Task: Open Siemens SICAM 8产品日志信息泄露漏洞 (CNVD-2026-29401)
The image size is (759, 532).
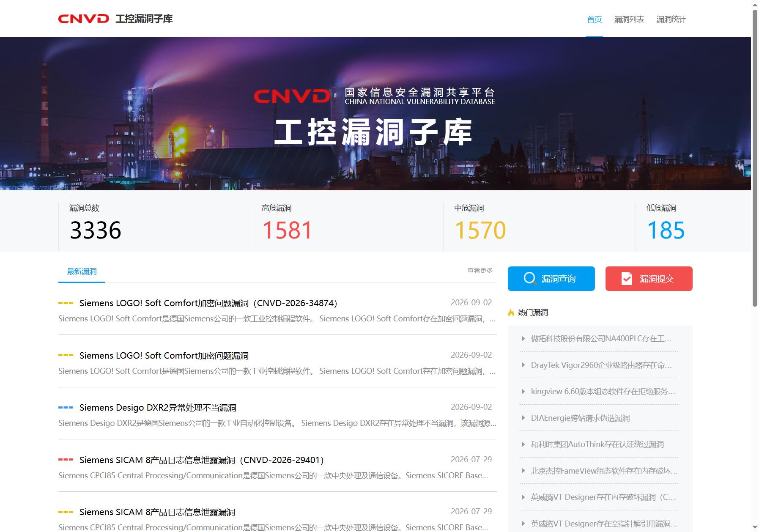Action: 202,460
